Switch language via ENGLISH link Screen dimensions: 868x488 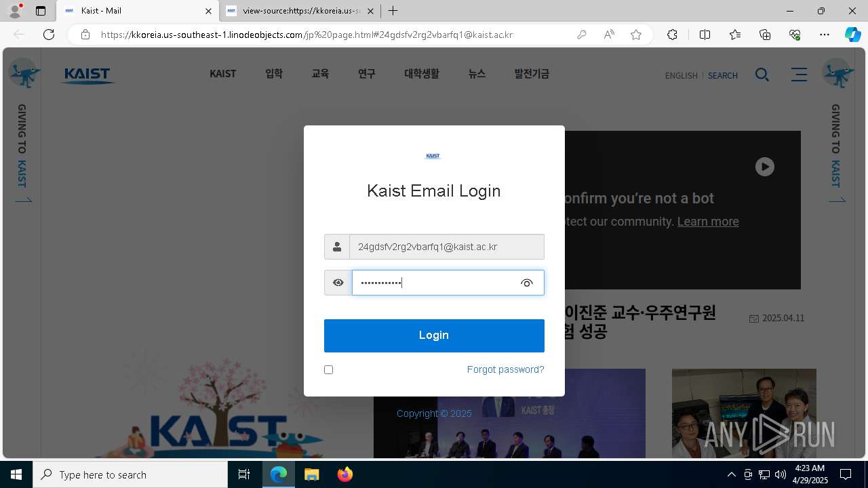[681, 75]
